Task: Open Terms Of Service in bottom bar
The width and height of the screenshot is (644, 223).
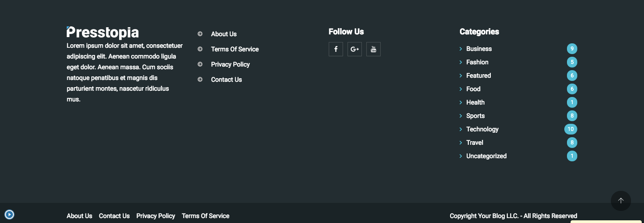Action: [205, 216]
